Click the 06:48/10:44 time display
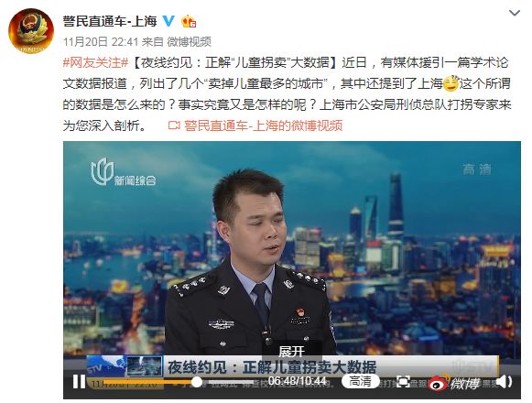 tap(298, 381)
